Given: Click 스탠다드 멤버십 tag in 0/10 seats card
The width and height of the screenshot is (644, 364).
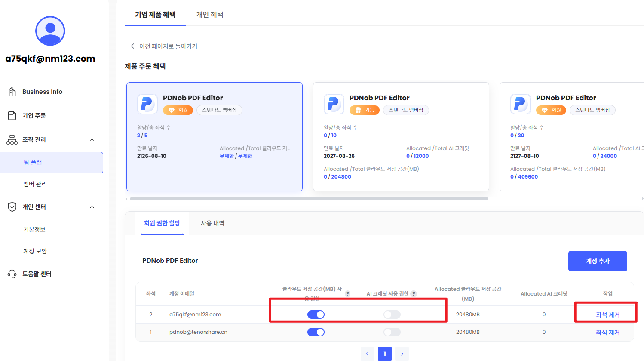Looking at the screenshot, I should click(406, 110).
